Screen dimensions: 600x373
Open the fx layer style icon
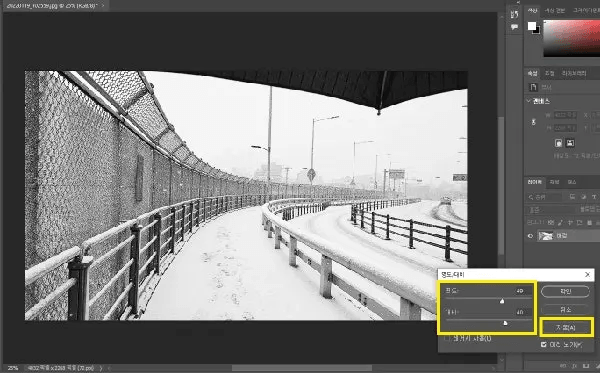575,366
